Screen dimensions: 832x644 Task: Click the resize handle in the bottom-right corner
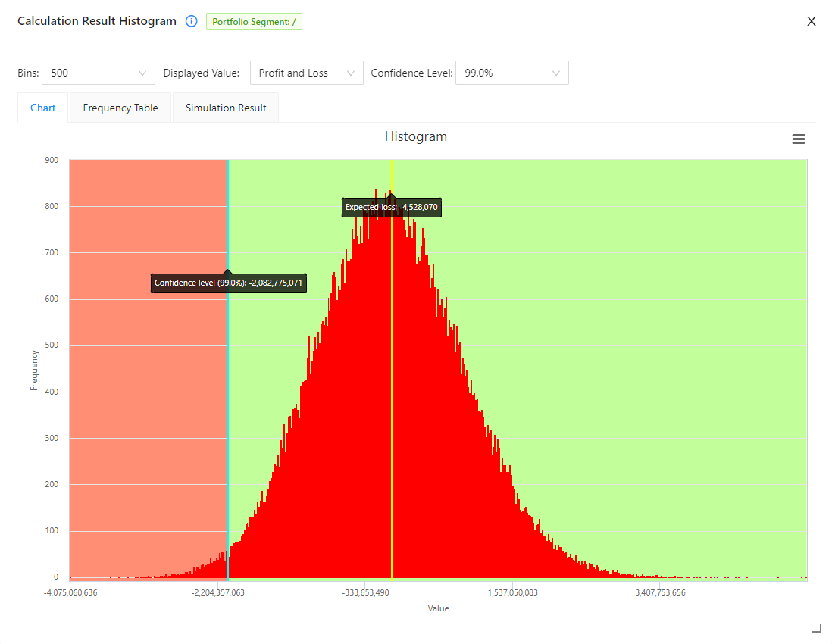pyautogui.click(x=816, y=627)
